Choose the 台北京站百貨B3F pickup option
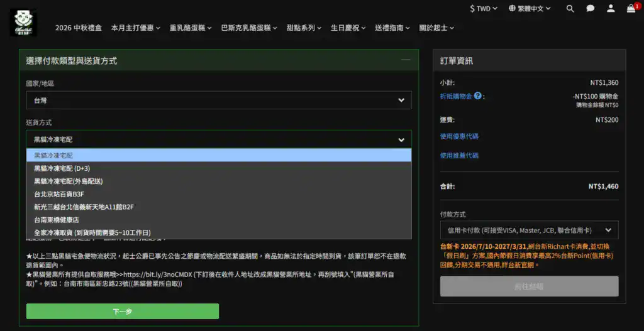This screenshot has width=644, height=331. [218, 194]
